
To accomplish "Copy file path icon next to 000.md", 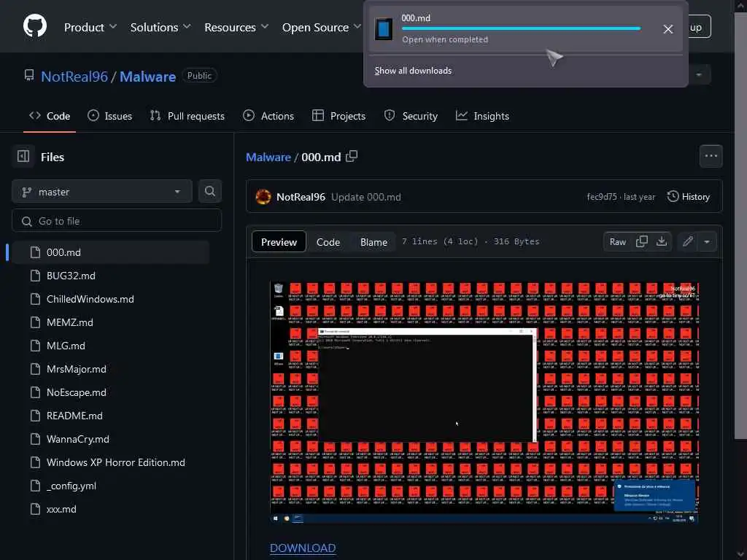I will 352,156.
